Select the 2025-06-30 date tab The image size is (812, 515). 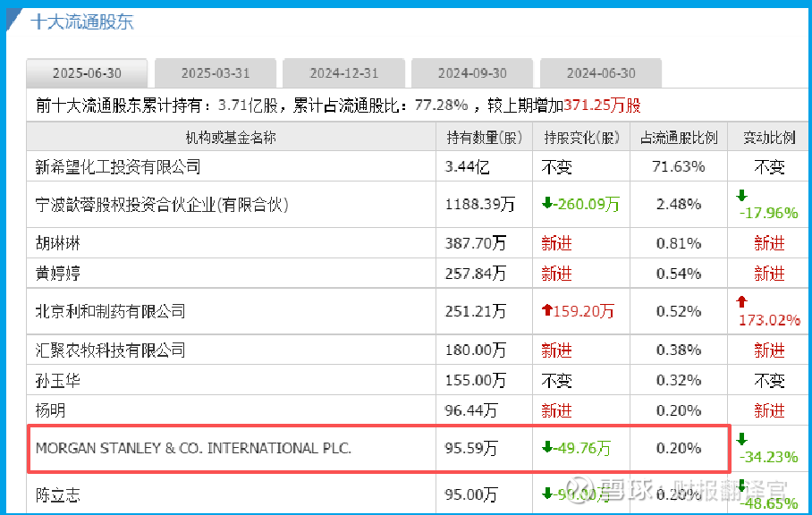(x=87, y=73)
